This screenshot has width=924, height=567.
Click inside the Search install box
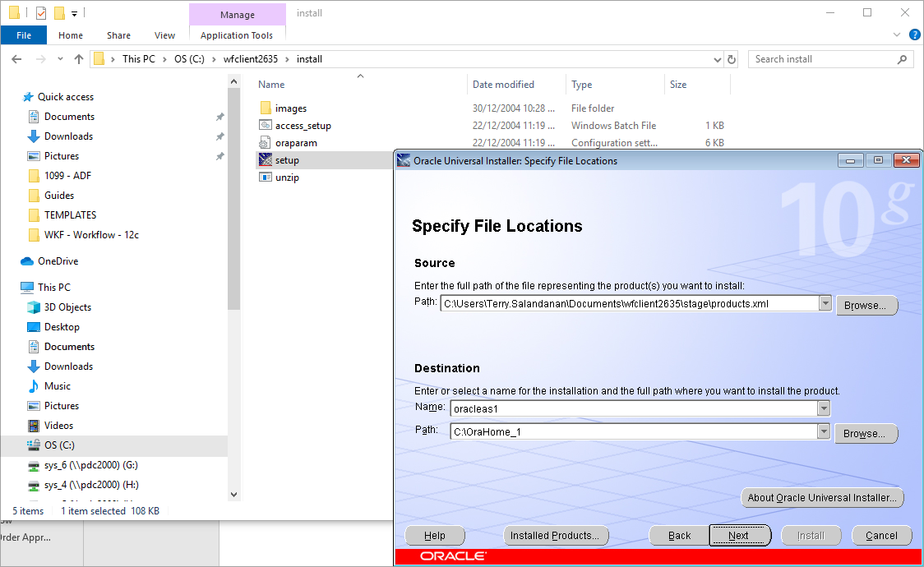(x=822, y=58)
